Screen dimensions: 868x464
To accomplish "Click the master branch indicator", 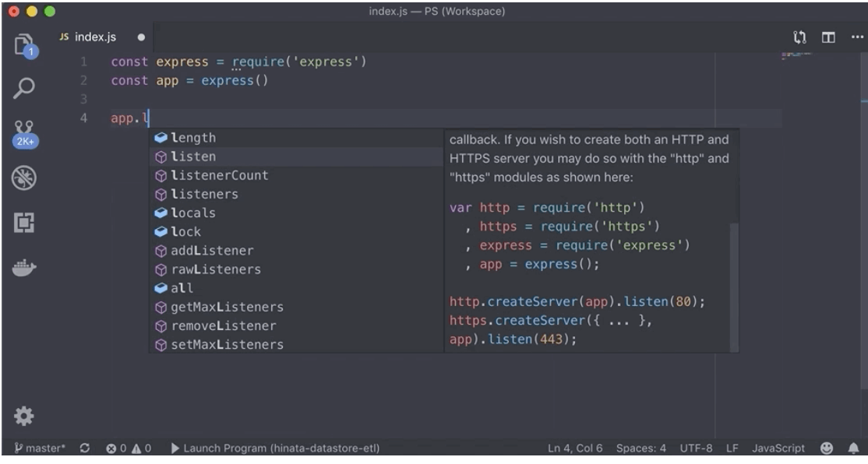I will (x=40, y=448).
